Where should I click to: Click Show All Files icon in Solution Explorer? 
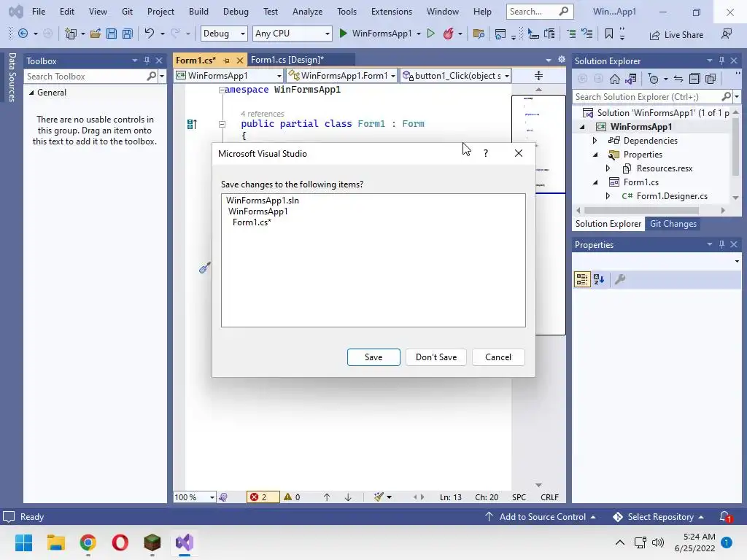click(x=711, y=79)
